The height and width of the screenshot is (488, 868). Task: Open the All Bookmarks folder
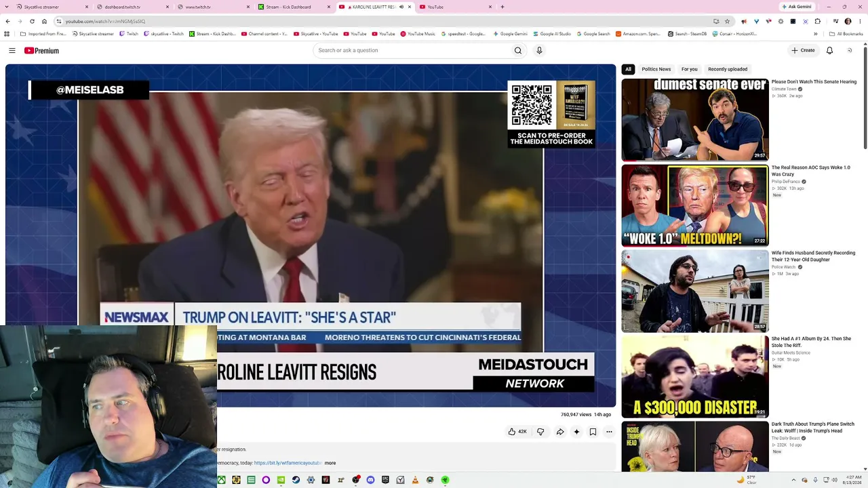click(x=846, y=34)
